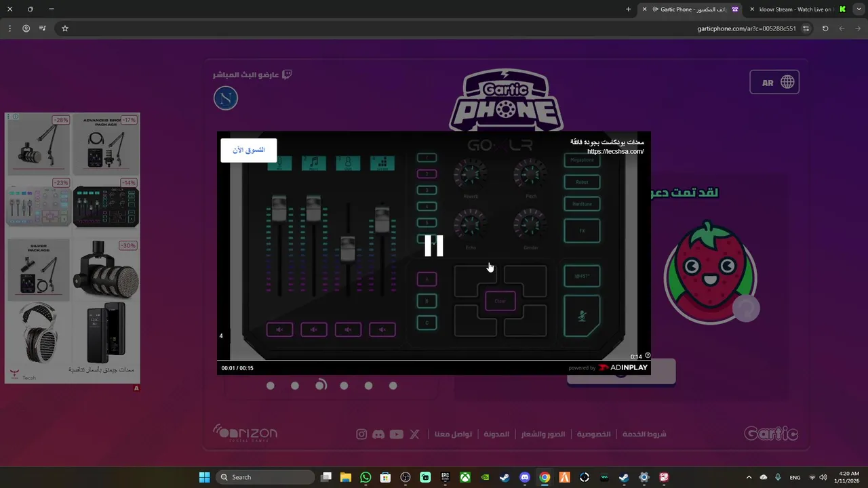This screenshot has height=488, width=868.
Task: Open a new browser tab
Action: pyautogui.click(x=628, y=9)
